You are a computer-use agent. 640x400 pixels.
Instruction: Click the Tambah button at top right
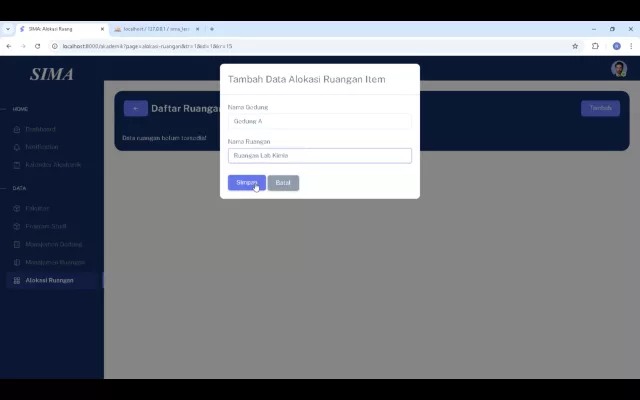600,108
